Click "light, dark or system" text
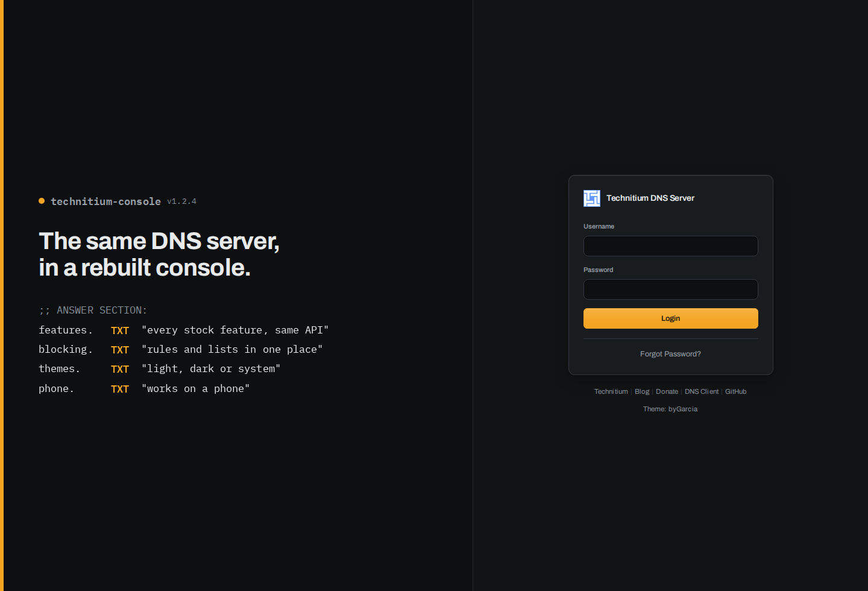Screen dimensions: 868x591 pyautogui.click(x=211, y=368)
